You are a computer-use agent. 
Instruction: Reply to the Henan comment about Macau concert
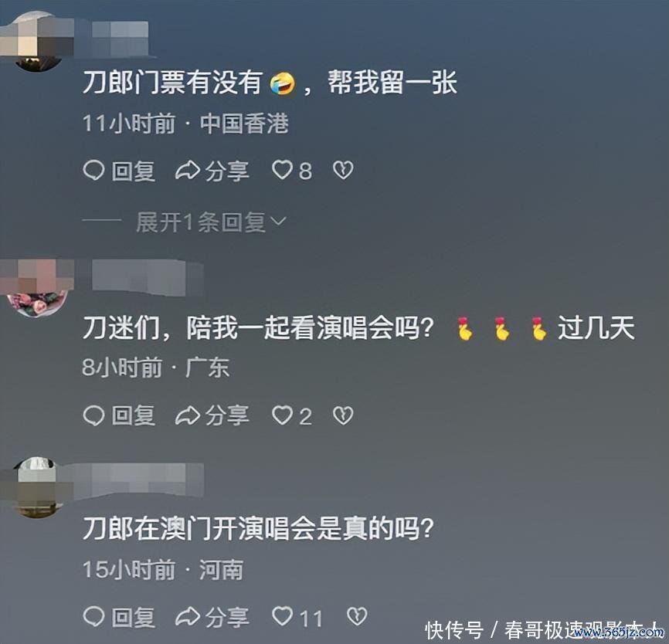click(x=119, y=617)
